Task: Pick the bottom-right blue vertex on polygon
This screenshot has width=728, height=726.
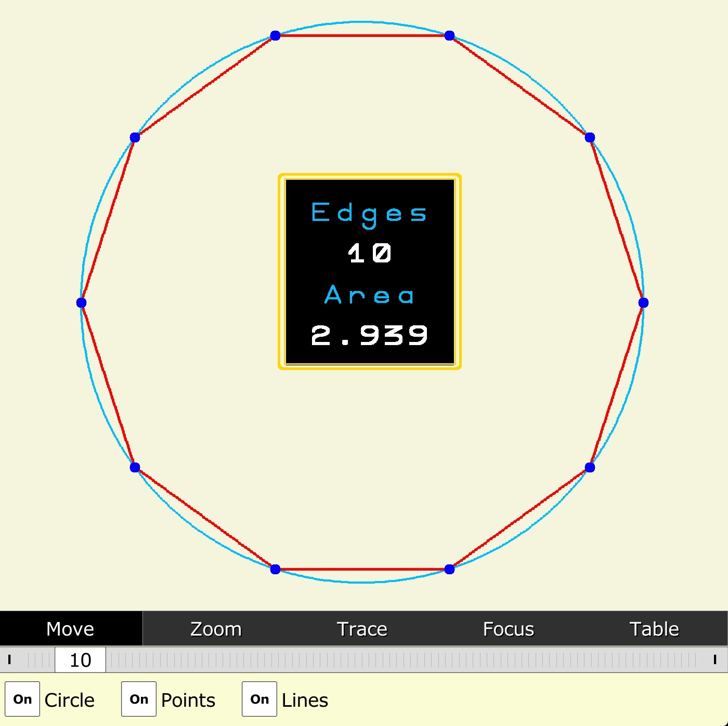Action: click(x=450, y=569)
